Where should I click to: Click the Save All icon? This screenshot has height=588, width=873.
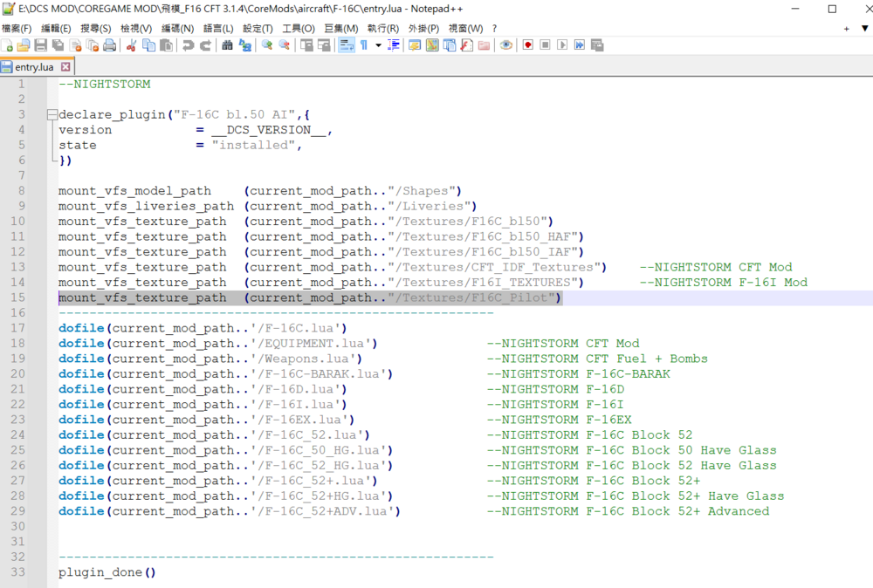click(x=58, y=45)
